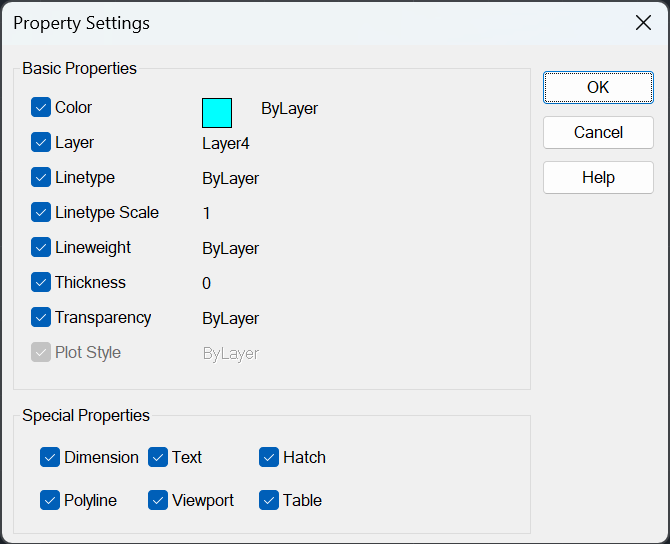This screenshot has width=670, height=544.
Task: Uncheck the Table special property
Action: [269, 500]
